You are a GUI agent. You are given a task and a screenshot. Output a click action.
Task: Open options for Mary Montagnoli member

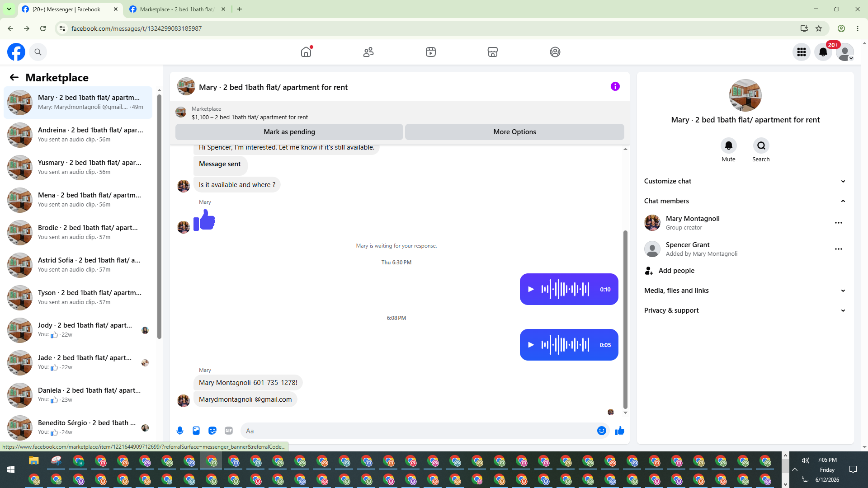click(x=839, y=223)
